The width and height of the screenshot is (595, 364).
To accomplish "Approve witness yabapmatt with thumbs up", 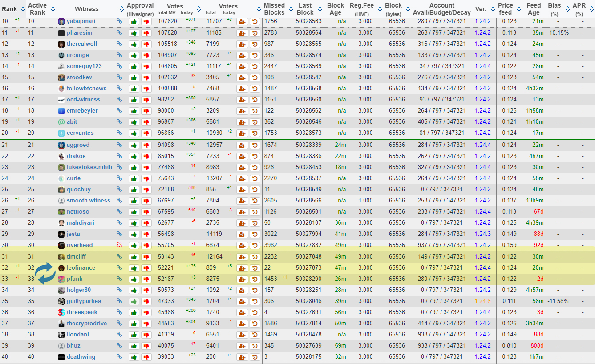I will click(x=134, y=22).
